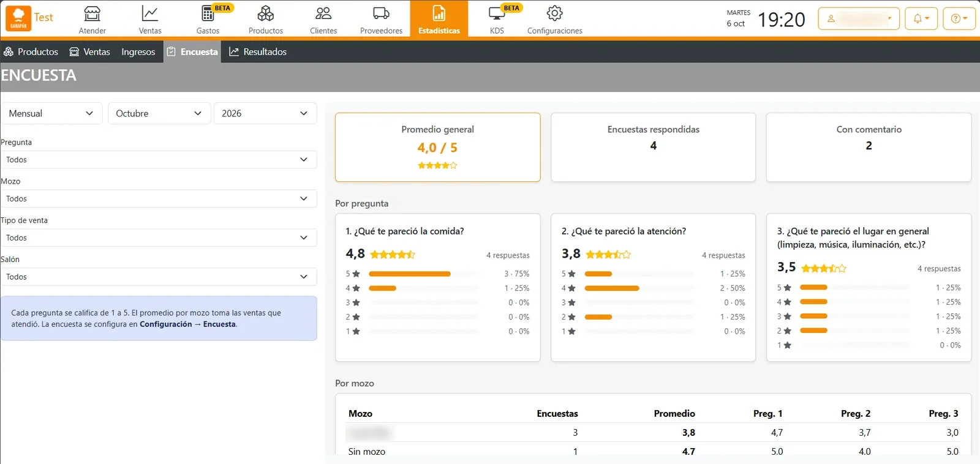
Task: Expand the Salón filter dropdown
Action: (159, 277)
